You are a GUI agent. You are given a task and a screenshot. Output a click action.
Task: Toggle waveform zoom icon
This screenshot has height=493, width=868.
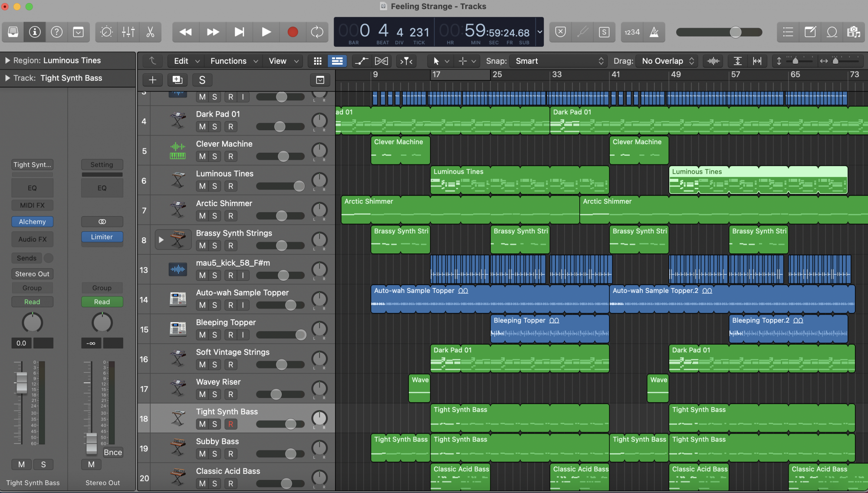click(713, 61)
